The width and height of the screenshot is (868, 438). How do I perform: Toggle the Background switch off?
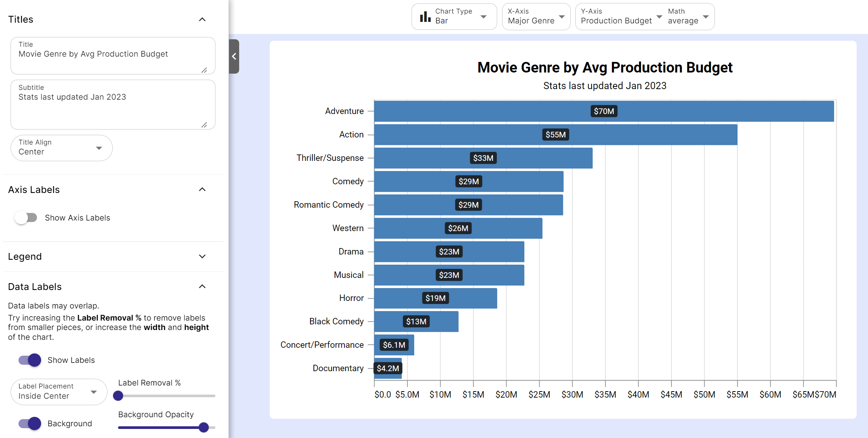[28, 424]
